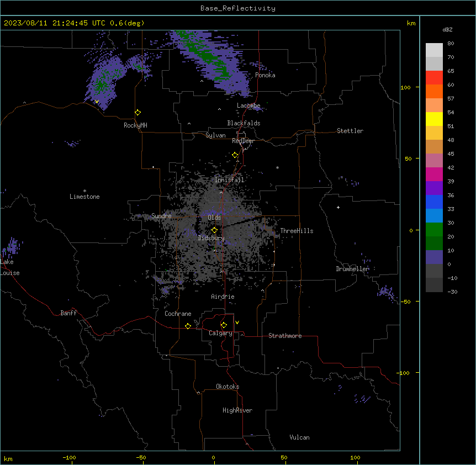The height and width of the screenshot is (465, 476).
Task: Select the Olds city label
Action: click(x=214, y=218)
